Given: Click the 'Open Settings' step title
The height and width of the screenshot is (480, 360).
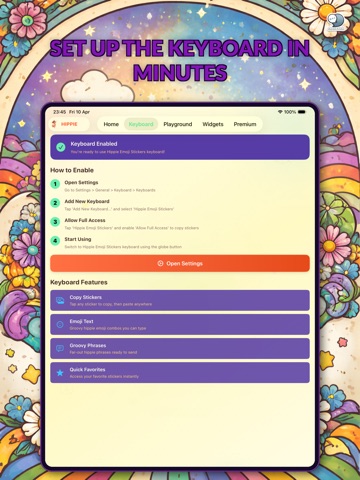Looking at the screenshot, I should (81, 182).
